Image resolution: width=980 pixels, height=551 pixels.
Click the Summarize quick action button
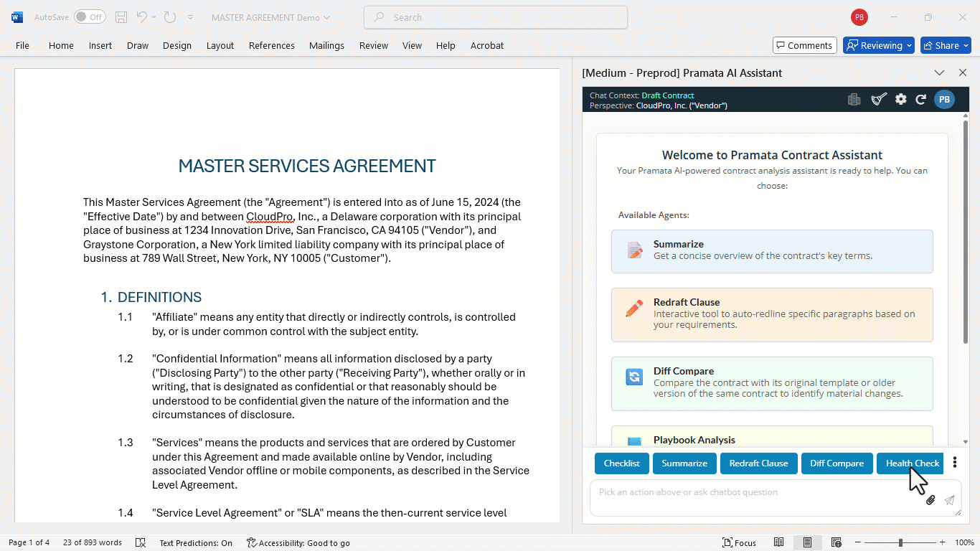[684, 463]
